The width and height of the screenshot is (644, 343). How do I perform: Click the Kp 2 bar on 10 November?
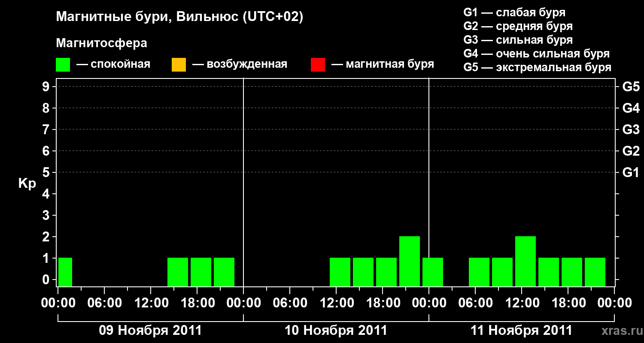[410, 261]
